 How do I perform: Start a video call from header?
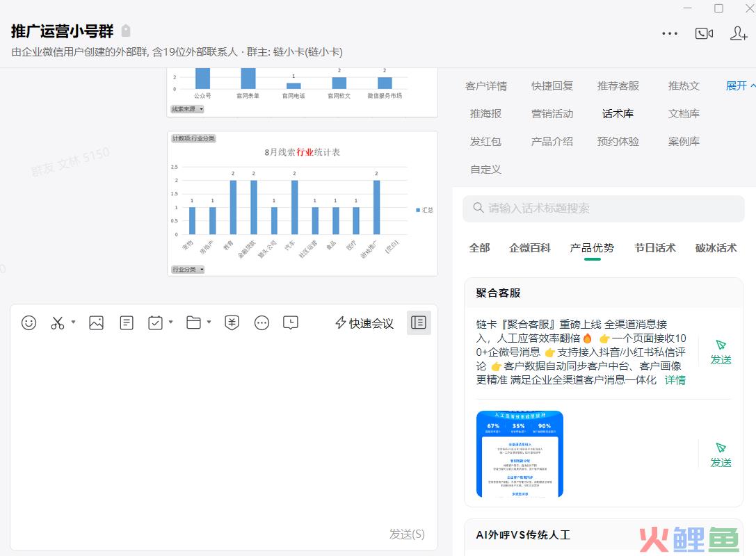(704, 33)
